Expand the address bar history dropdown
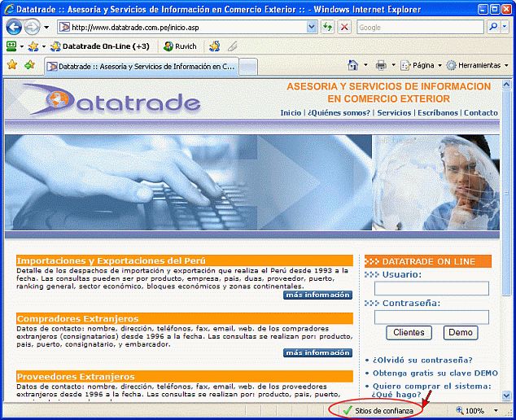The image size is (516, 420). click(312, 27)
